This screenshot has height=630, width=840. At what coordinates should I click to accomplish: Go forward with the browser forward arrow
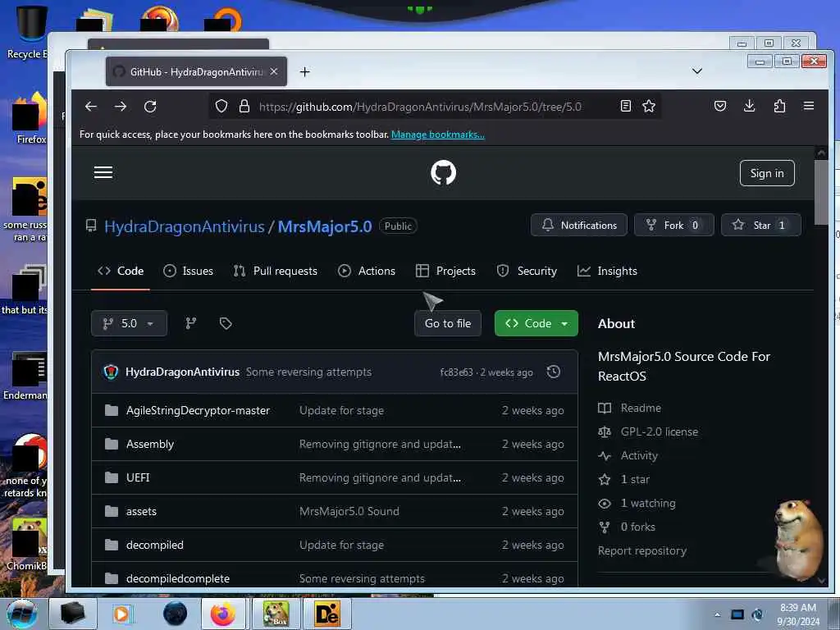[x=121, y=106]
